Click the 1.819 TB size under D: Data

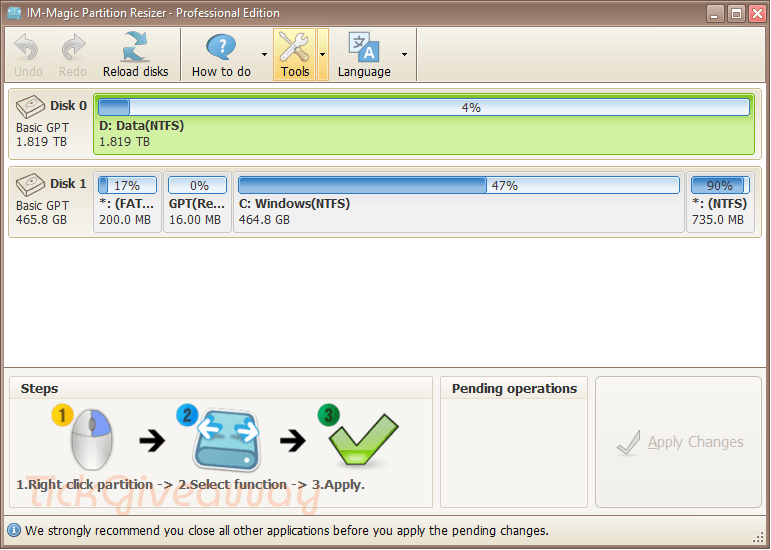[x=124, y=142]
